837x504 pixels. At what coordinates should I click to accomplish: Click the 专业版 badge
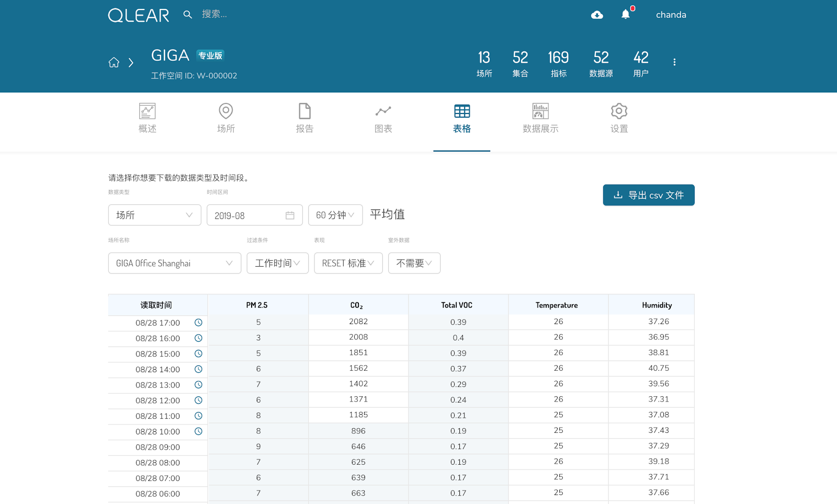[x=210, y=55]
